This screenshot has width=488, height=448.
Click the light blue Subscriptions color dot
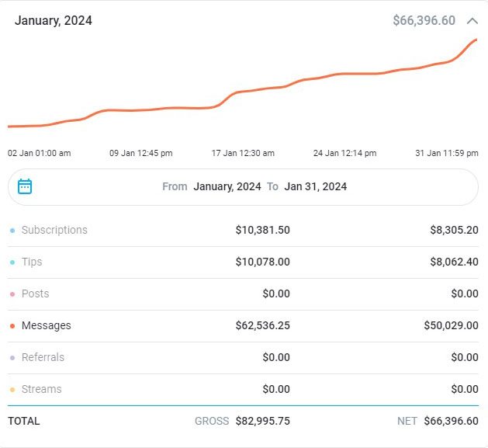tap(12, 231)
